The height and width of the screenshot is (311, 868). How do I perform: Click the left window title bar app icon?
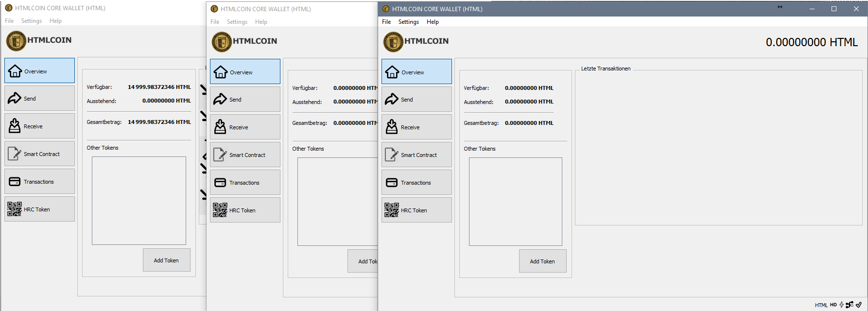click(9, 8)
